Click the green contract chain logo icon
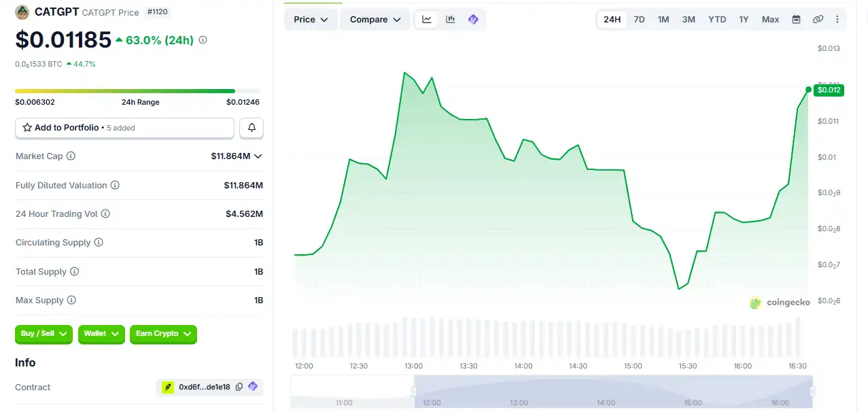Viewport: 868px width, 412px height. 167,387
